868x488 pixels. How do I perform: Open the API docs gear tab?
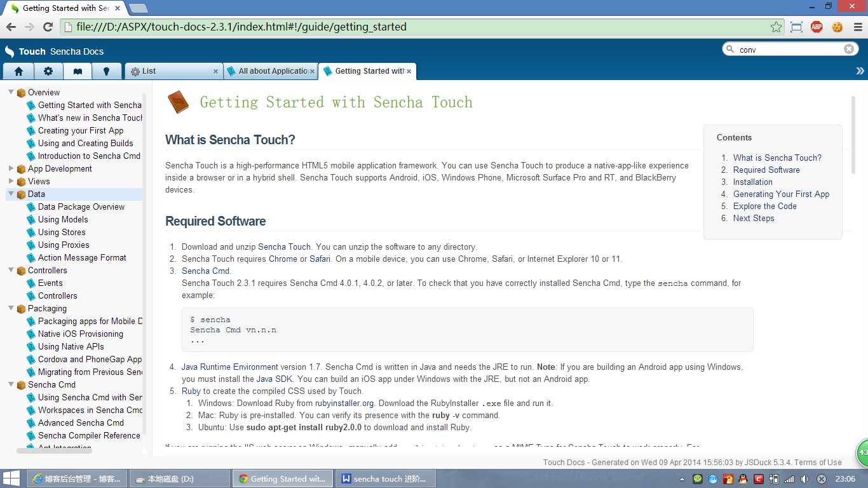48,71
